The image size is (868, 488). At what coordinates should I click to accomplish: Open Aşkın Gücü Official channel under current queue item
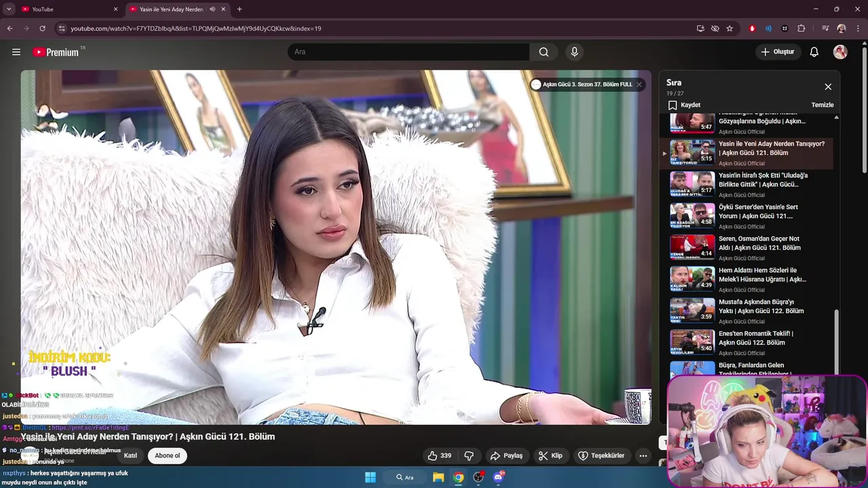(x=742, y=163)
